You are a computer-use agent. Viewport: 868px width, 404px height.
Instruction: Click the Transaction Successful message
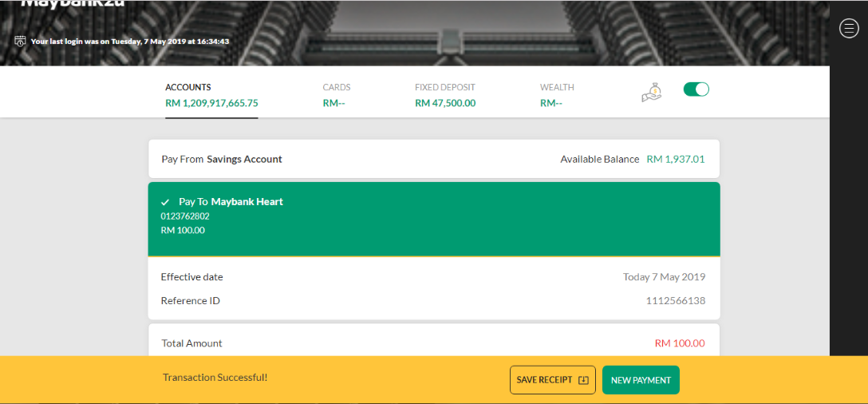pyautogui.click(x=215, y=378)
